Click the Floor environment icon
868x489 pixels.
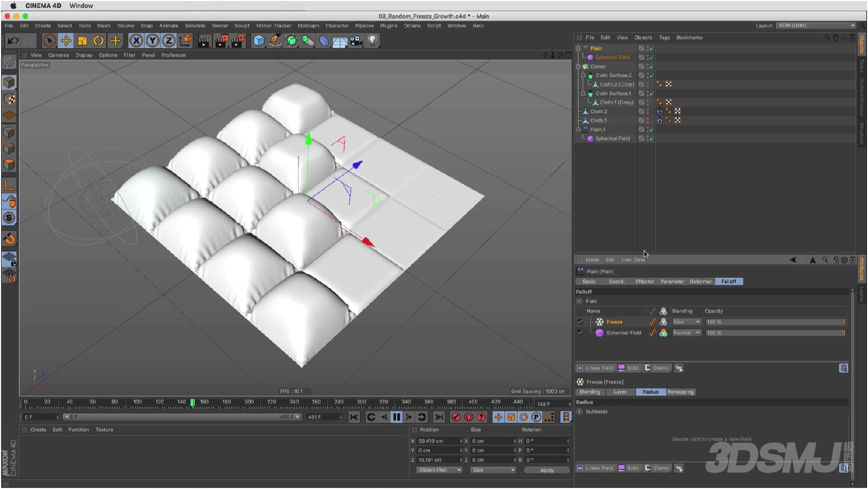pos(340,41)
